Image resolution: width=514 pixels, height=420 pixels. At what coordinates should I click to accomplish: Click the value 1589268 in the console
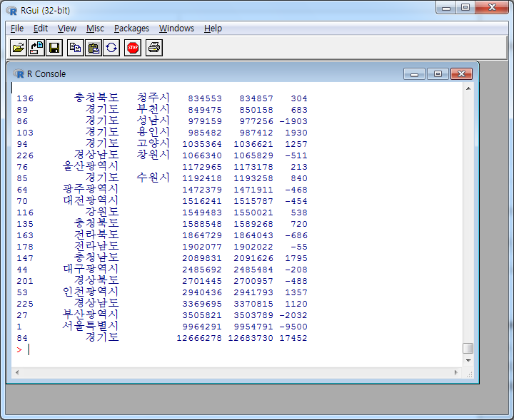tap(253, 224)
